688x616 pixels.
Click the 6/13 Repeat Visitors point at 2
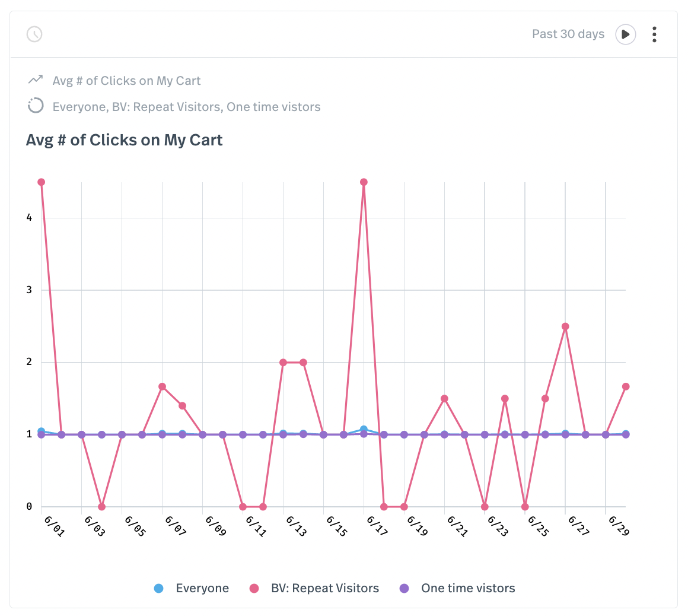(x=283, y=363)
